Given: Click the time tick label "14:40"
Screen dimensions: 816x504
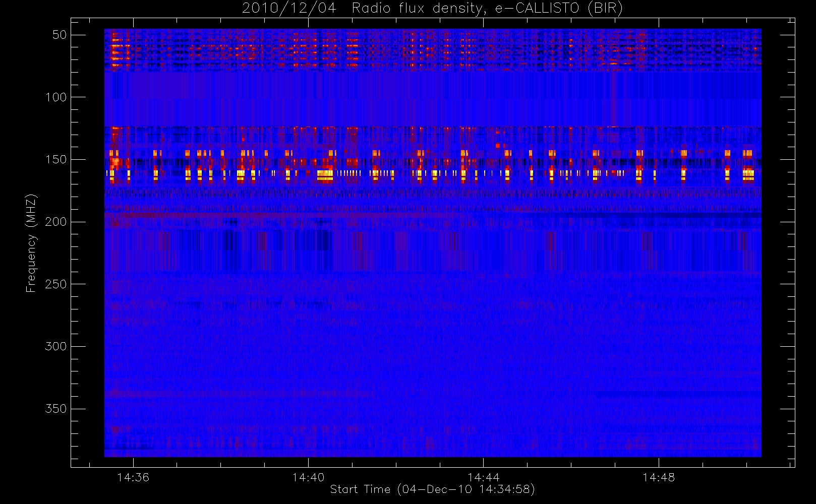Looking at the screenshot, I should tap(308, 477).
